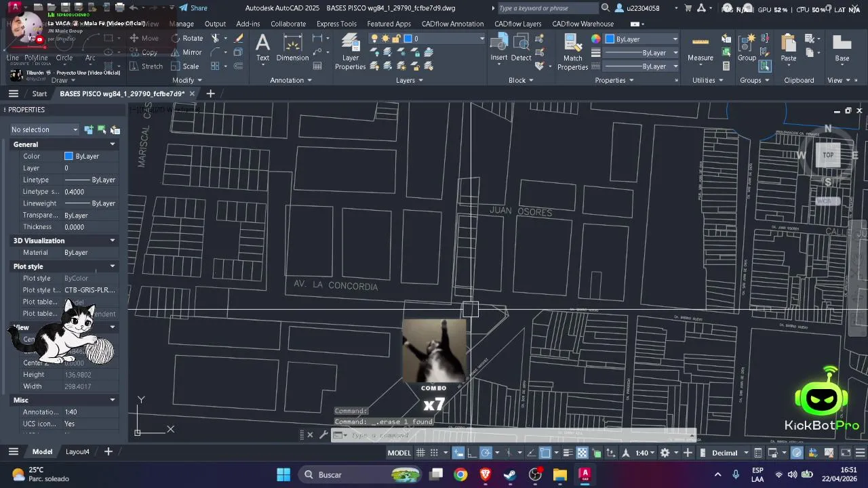Toggle Snap mode in status bar
Screen dimensions: 868x488
click(434, 453)
